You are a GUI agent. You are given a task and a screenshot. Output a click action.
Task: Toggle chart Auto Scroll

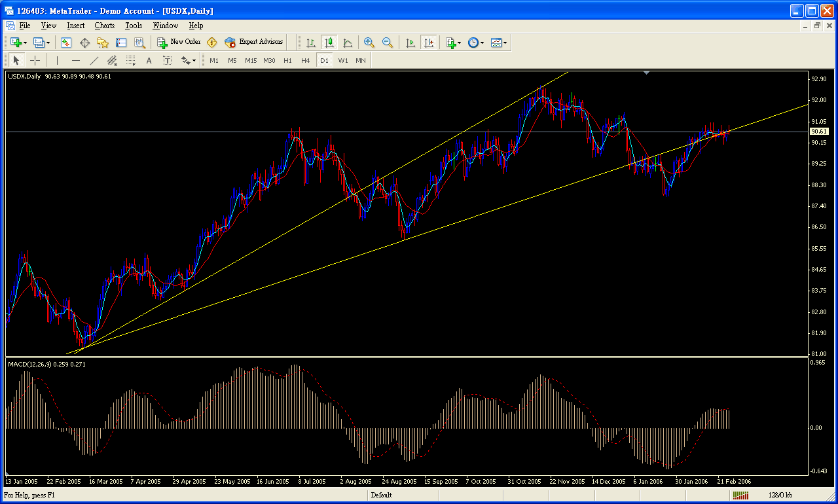point(410,43)
